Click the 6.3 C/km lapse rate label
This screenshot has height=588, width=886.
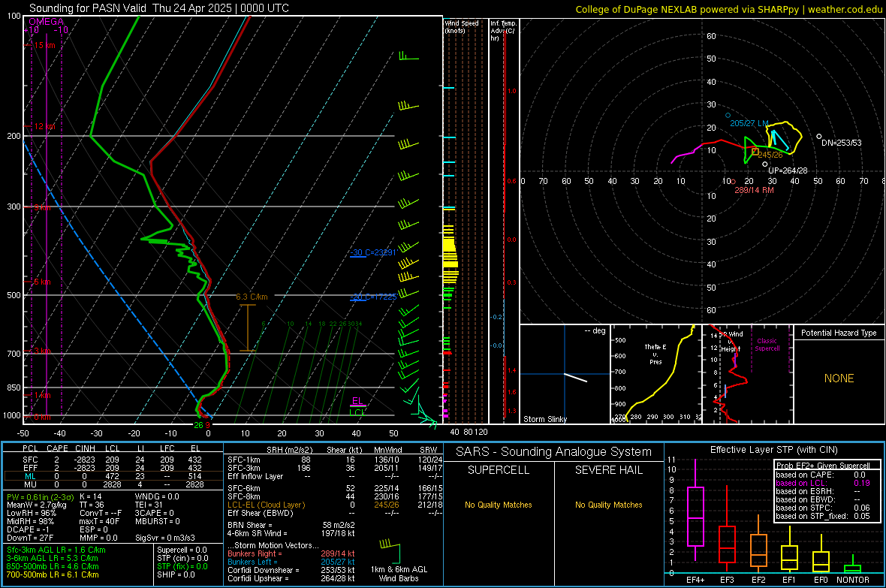coord(252,297)
